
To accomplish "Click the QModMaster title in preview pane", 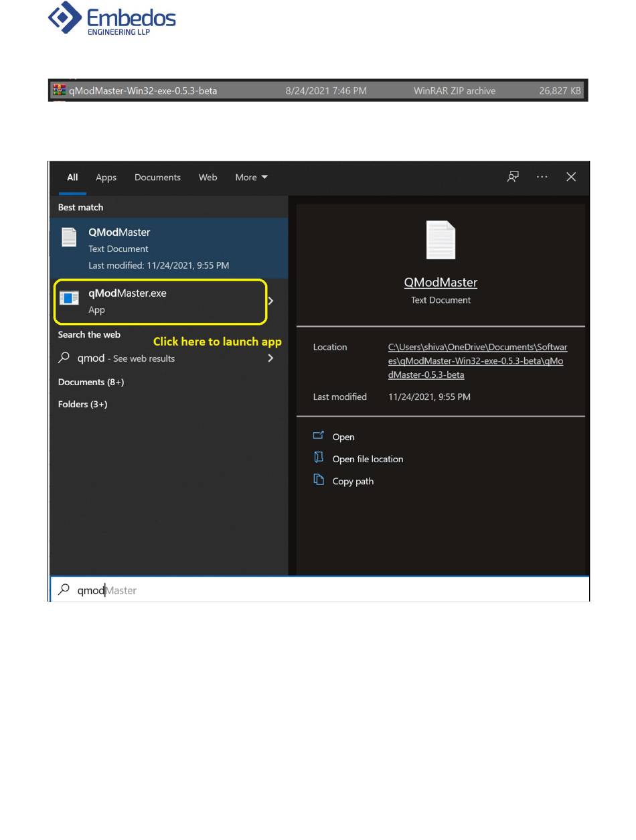I will pos(441,282).
